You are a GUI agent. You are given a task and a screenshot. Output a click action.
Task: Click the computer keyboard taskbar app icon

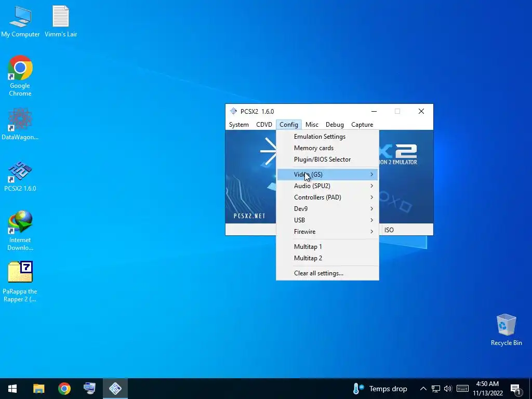pyautogui.click(x=89, y=389)
